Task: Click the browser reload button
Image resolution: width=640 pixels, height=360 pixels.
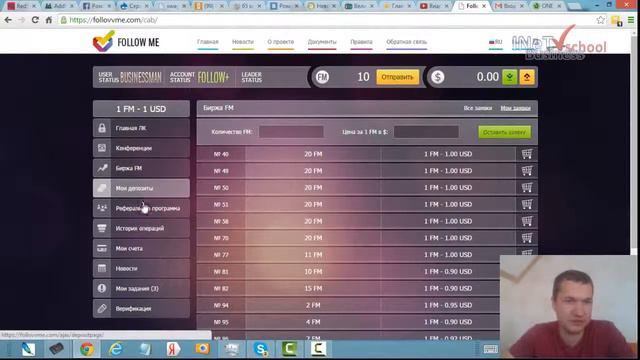Action: click(x=35, y=20)
